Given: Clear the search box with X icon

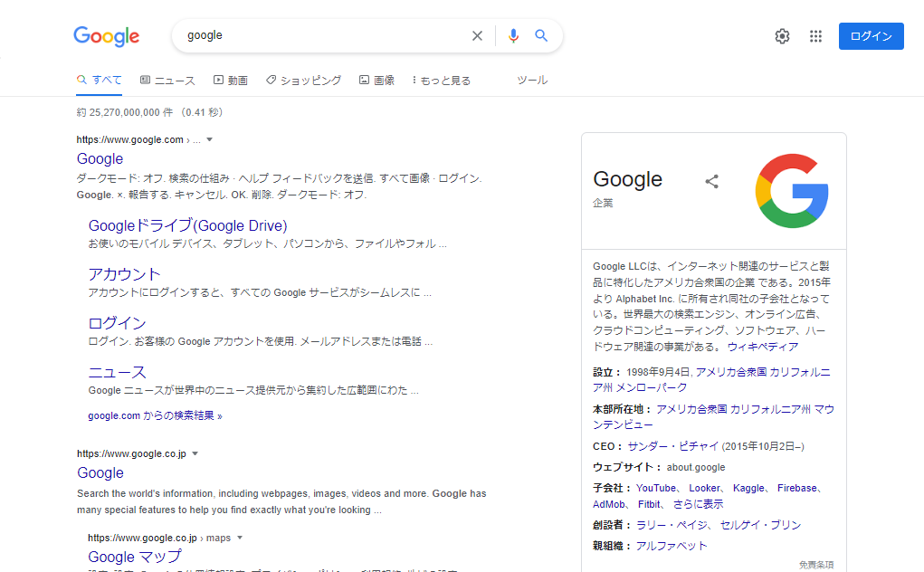Looking at the screenshot, I should pos(477,36).
